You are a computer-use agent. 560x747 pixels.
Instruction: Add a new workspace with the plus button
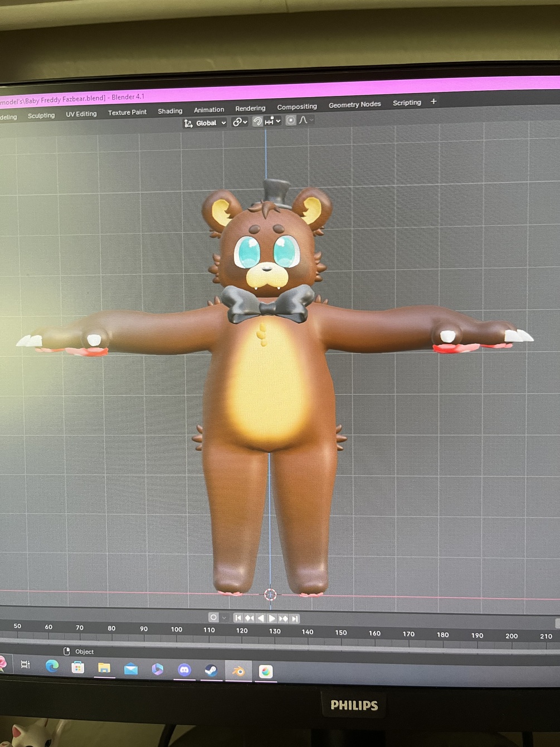[x=434, y=101]
